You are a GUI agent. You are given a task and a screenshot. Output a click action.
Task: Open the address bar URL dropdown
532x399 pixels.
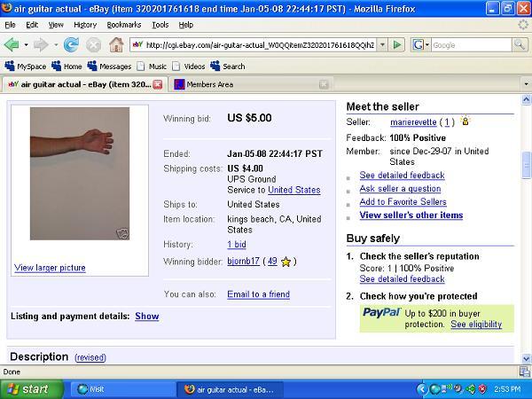point(382,45)
